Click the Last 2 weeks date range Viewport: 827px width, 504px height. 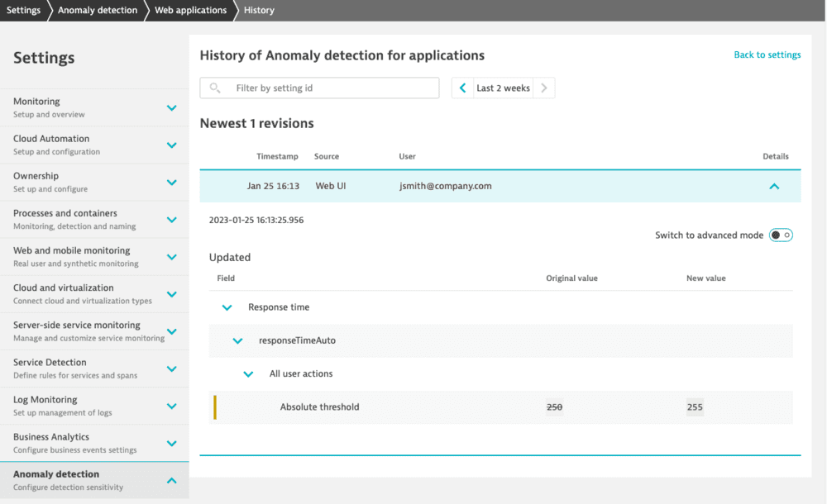[503, 87]
